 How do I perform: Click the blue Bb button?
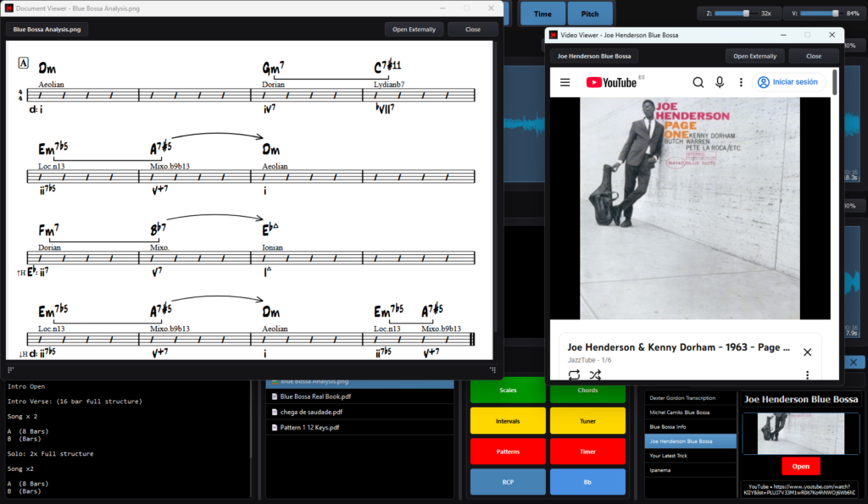click(587, 482)
